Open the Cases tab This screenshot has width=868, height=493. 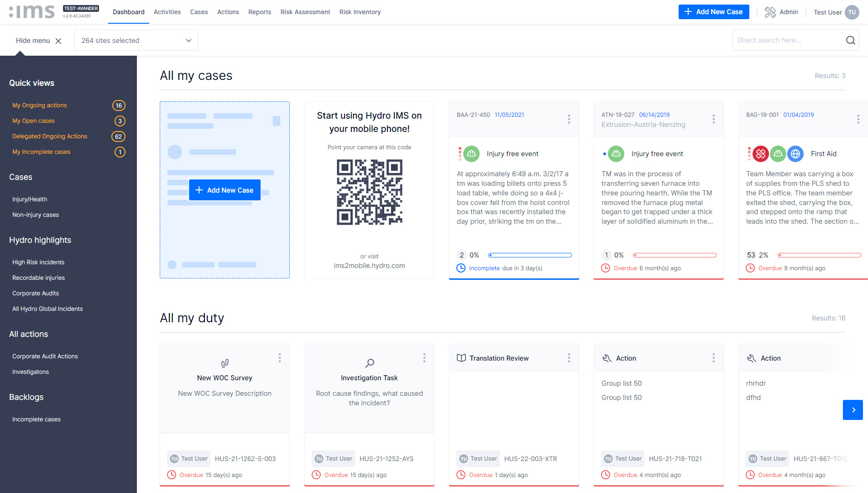199,12
